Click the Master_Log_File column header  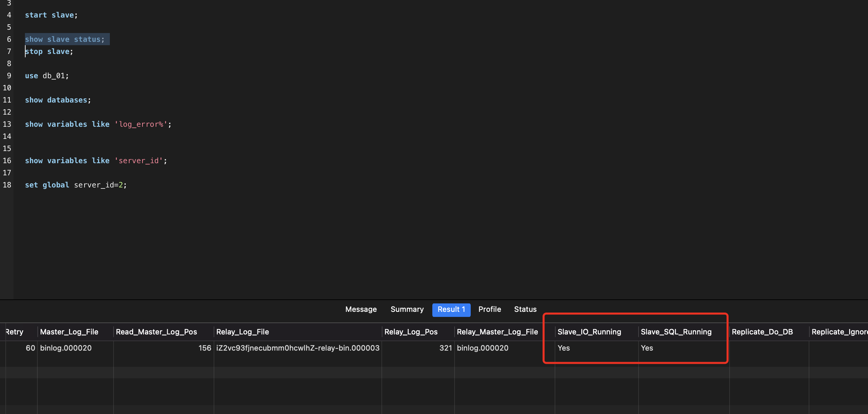(69, 332)
